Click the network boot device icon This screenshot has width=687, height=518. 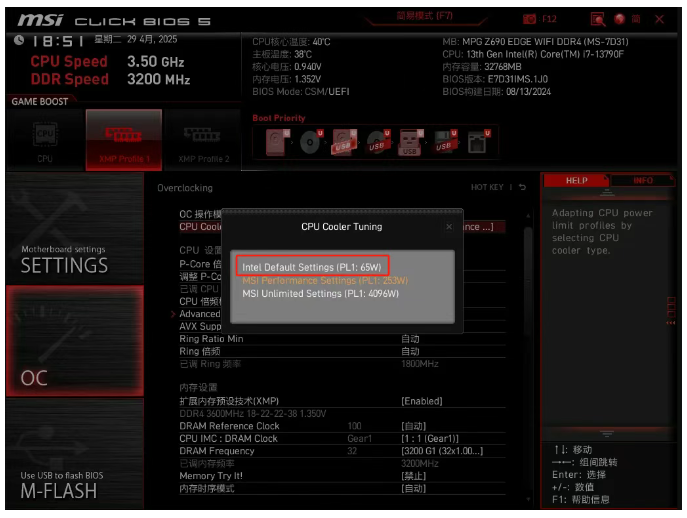478,142
